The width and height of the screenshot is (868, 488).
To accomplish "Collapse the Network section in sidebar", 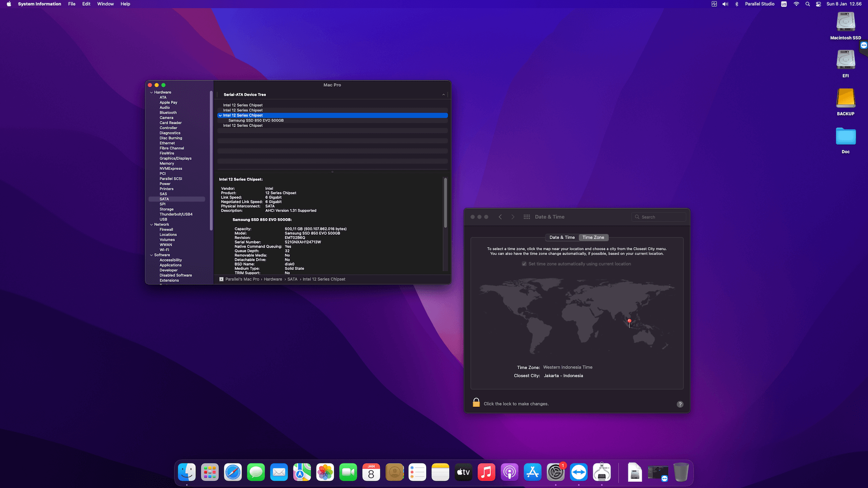I will [151, 225].
